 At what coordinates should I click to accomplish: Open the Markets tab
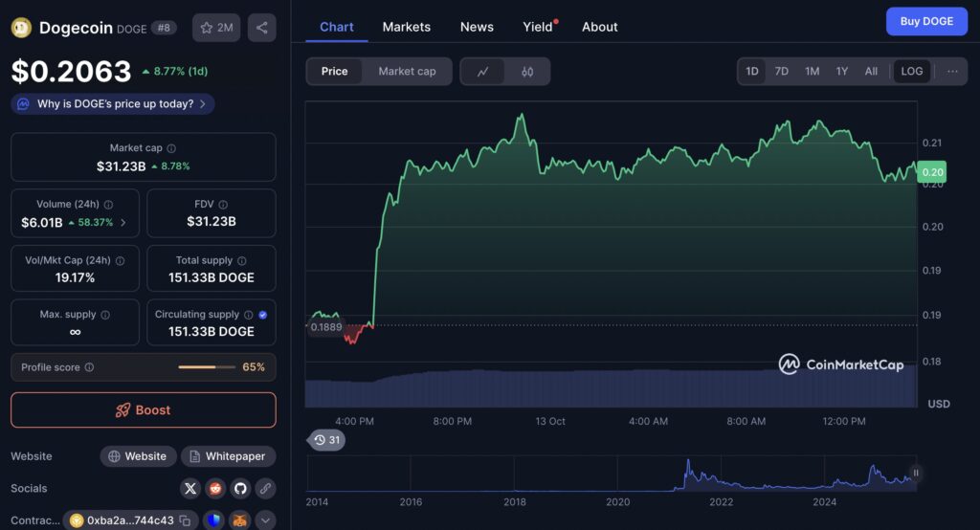pos(406,27)
